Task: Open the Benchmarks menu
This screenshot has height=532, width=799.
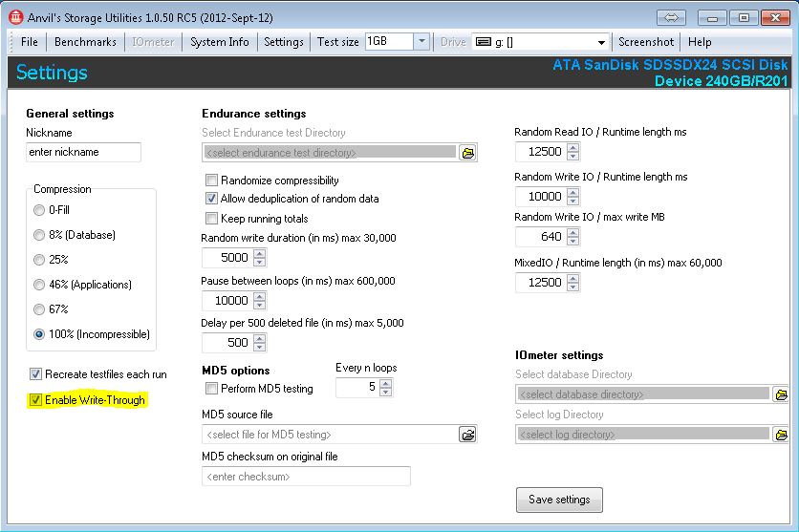Action: coord(85,42)
